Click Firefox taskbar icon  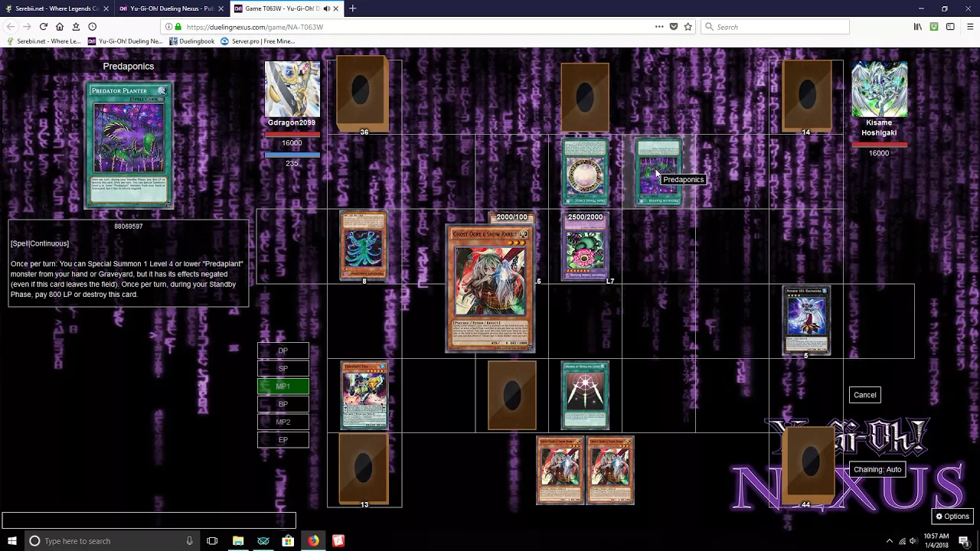[x=313, y=541]
